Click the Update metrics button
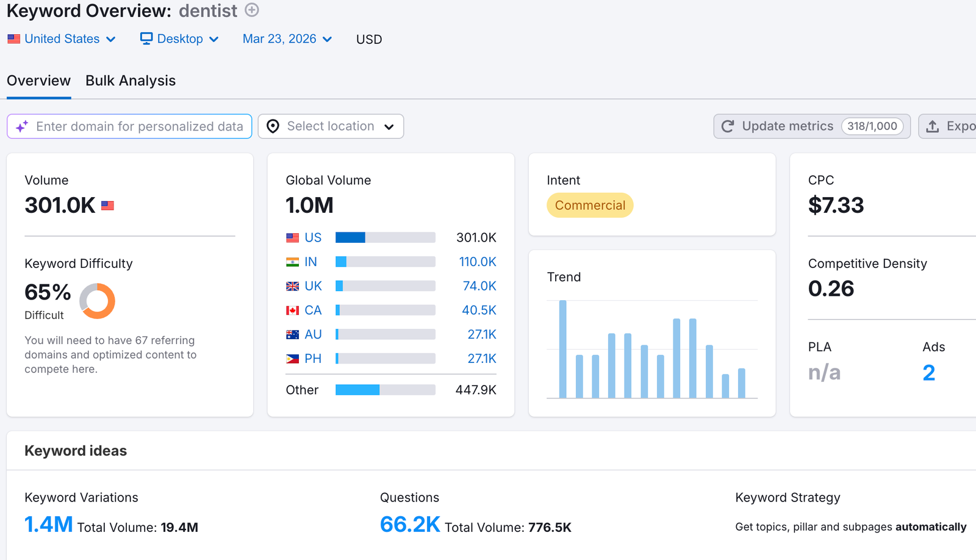 [812, 126]
